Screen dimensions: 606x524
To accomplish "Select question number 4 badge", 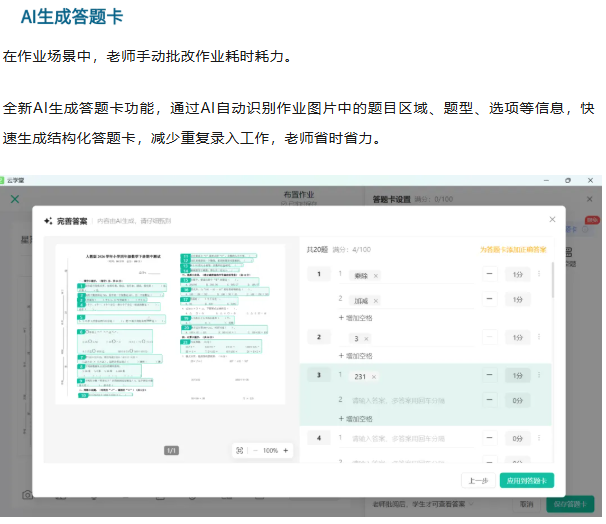I will click(x=319, y=438).
